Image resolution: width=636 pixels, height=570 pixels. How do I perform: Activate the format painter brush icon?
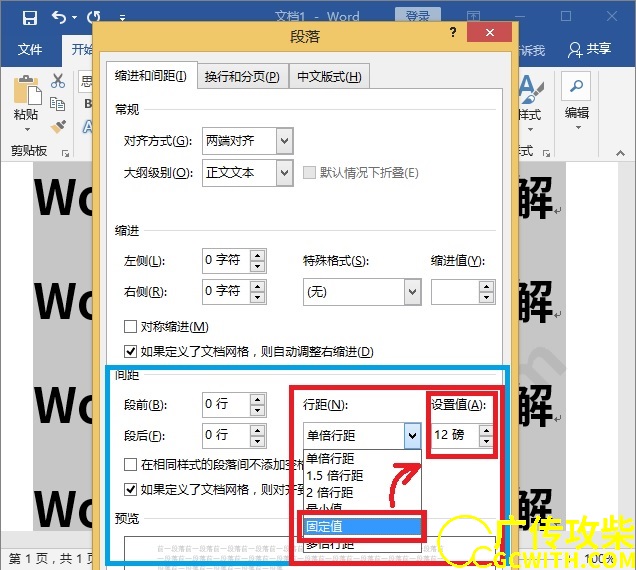pos(58,127)
